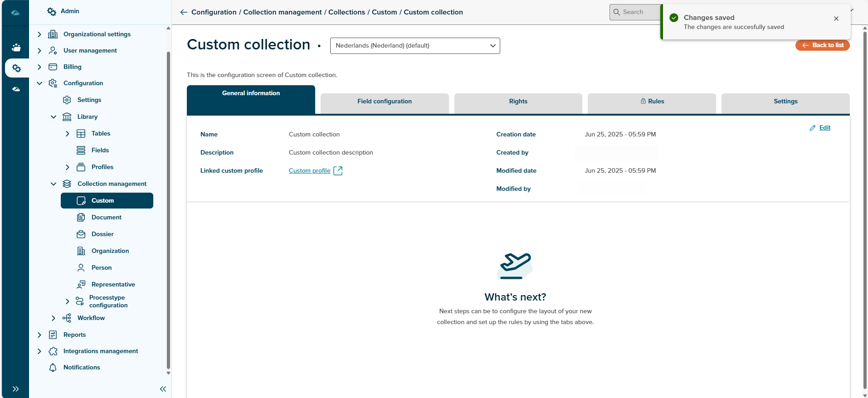Collapse sidebar with double chevron icon

[163, 389]
